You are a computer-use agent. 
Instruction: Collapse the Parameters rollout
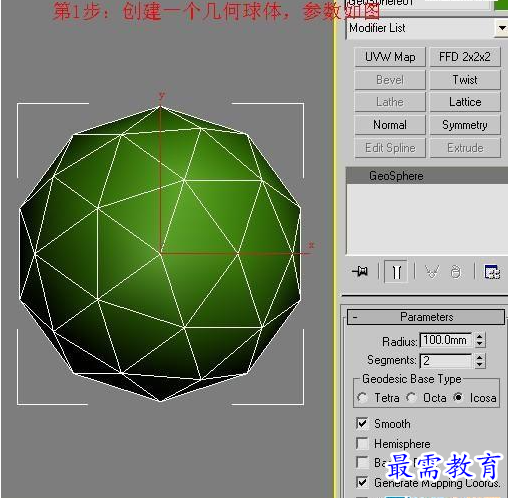pyautogui.click(x=426, y=317)
